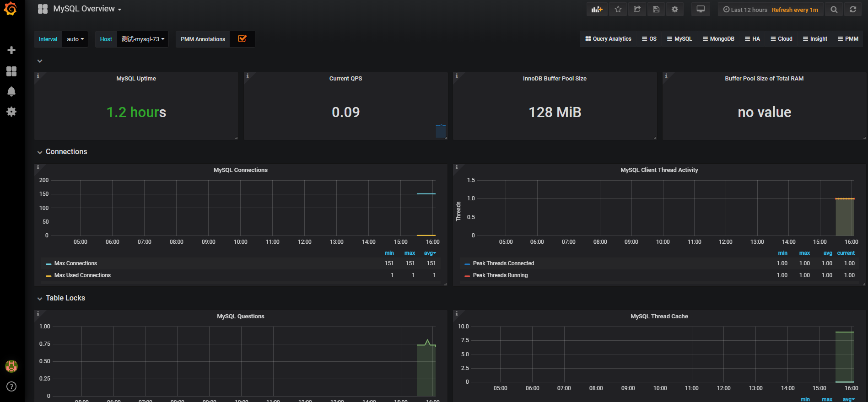Click the Share dashboard icon
The image size is (868, 402).
pyautogui.click(x=637, y=9)
